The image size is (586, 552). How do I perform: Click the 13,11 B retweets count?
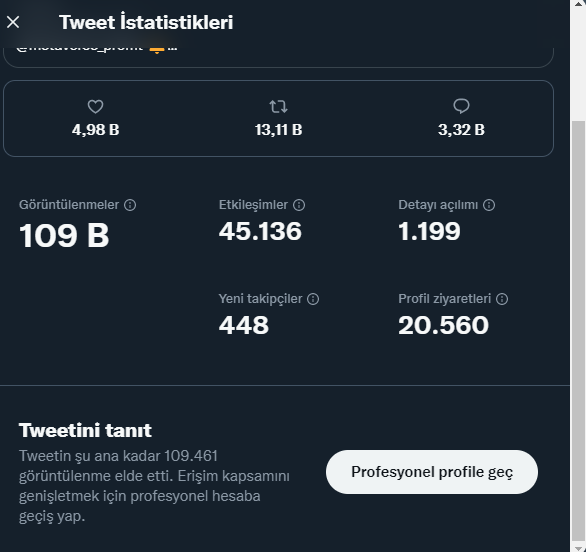(278, 130)
